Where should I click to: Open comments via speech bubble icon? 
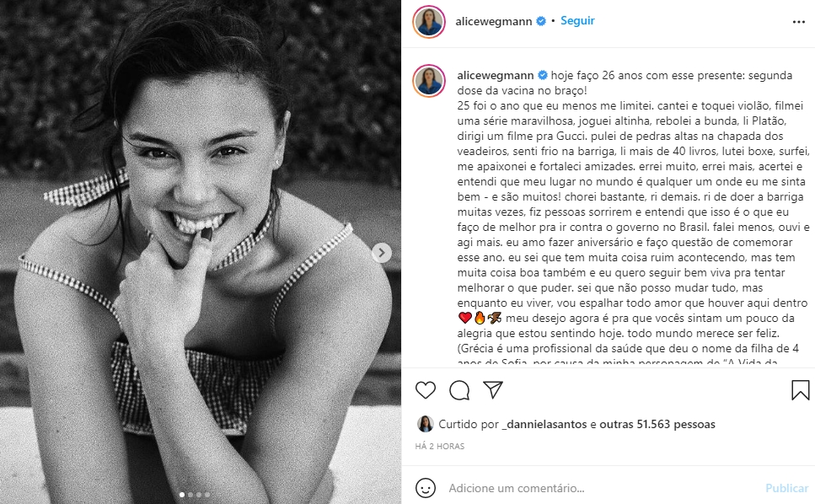[x=459, y=390]
